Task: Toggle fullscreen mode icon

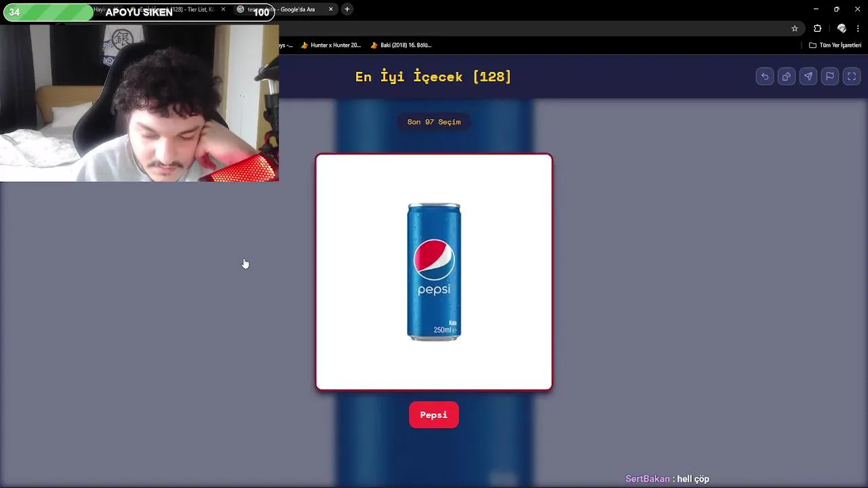Action: pos(852,77)
